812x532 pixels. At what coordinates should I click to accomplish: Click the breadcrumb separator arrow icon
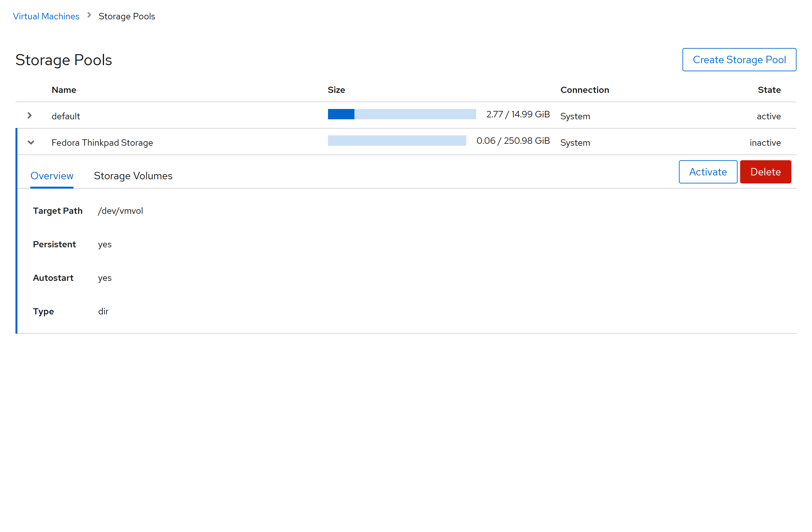[89, 15]
